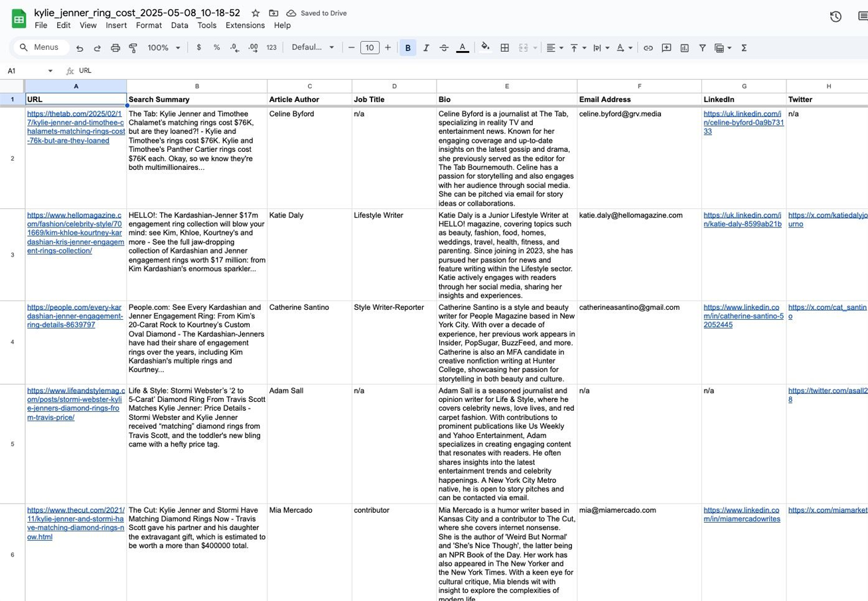Open the text rotation dropdown
868x601 pixels.
point(624,48)
